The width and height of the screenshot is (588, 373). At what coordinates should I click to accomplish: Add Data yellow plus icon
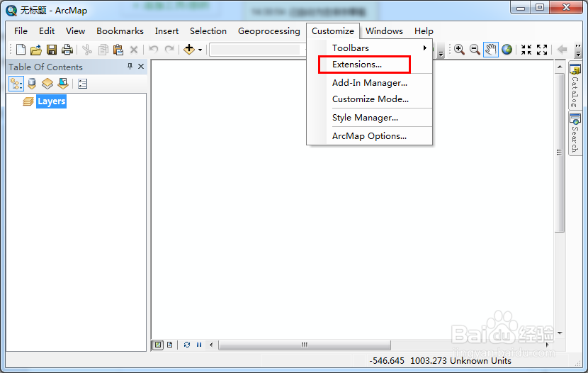pos(189,49)
